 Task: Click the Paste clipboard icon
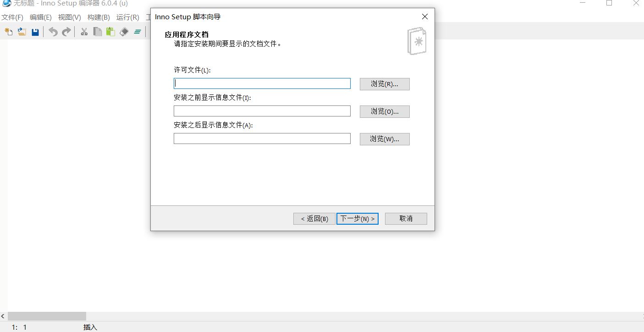coord(110,32)
